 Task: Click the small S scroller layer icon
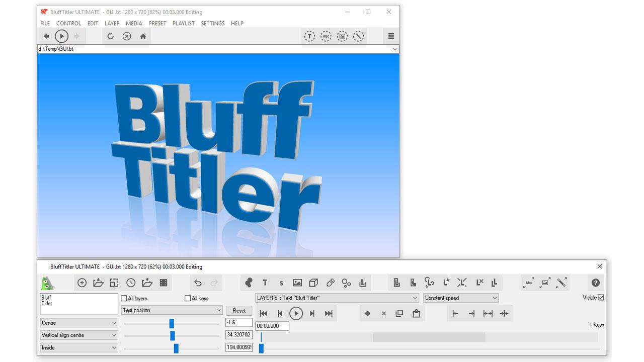tap(281, 283)
